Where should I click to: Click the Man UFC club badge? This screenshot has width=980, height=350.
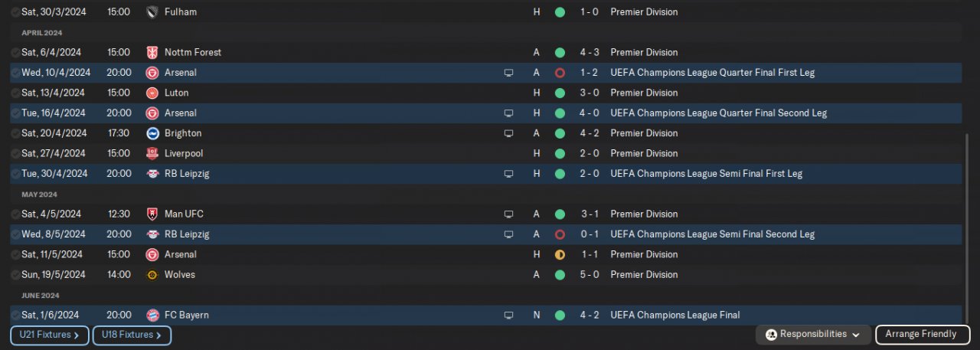[x=152, y=214]
